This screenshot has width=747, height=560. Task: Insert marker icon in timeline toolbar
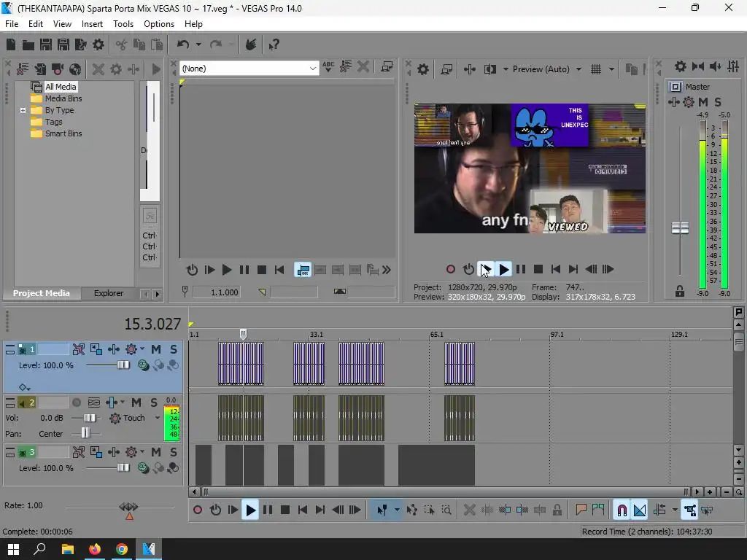[581, 510]
